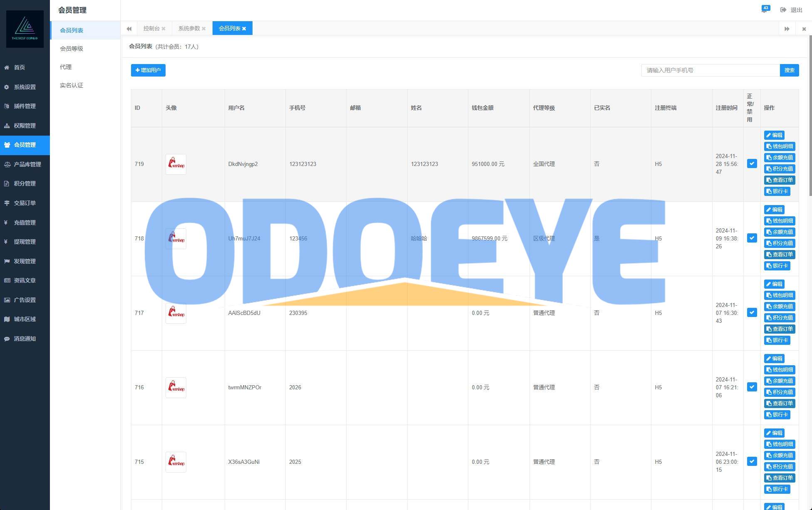812x510 pixels.
Task: Toggle status checkbox for user 718
Action: point(752,238)
